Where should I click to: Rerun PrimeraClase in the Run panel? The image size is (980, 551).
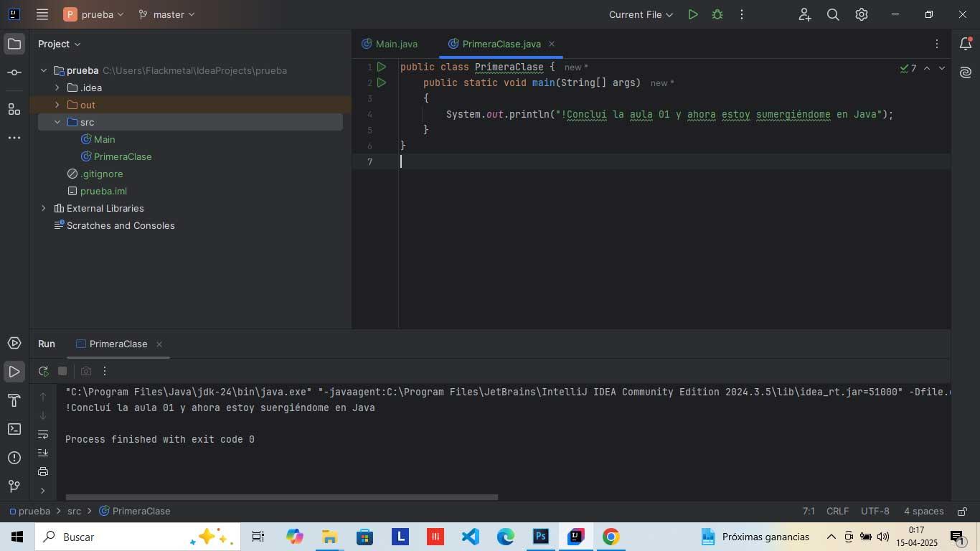(x=43, y=371)
